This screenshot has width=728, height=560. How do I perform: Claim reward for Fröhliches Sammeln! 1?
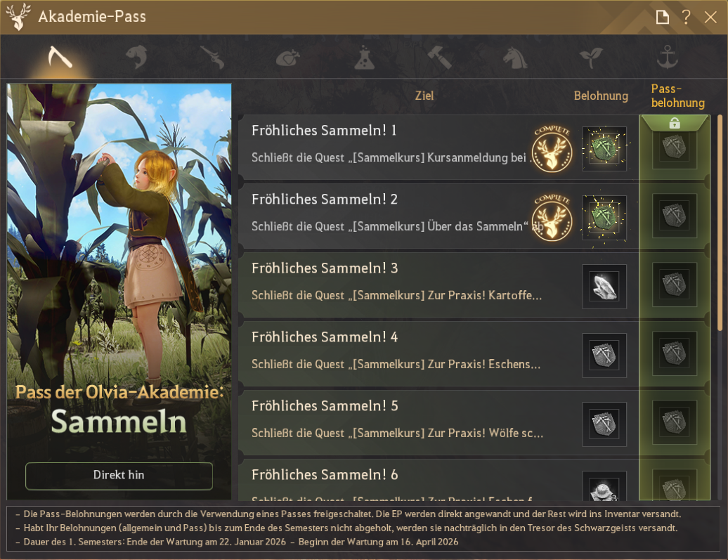(x=604, y=148)
